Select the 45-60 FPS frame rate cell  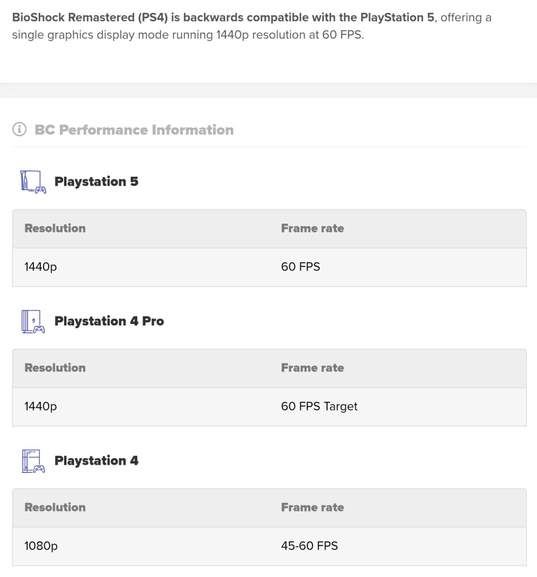[309, 546]
